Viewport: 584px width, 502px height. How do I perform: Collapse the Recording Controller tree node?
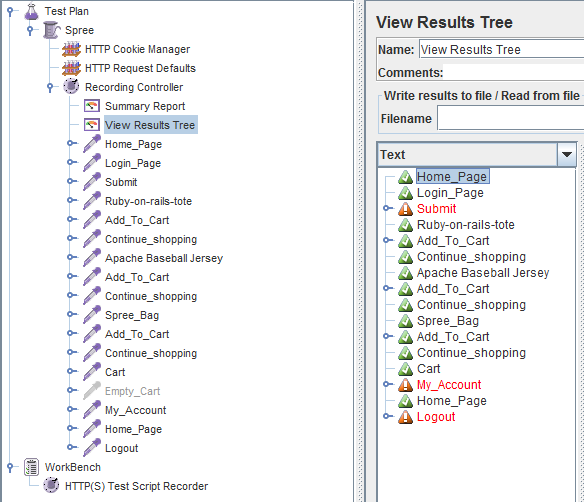[x=50, y=88]
